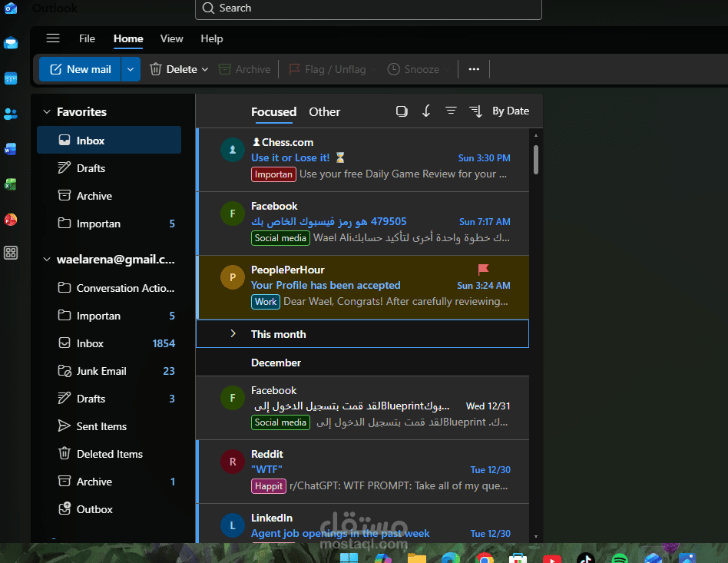Screen dimensions: 728x563
Task: Open the Delete dropdown arrow
Action: coord(205,69)
